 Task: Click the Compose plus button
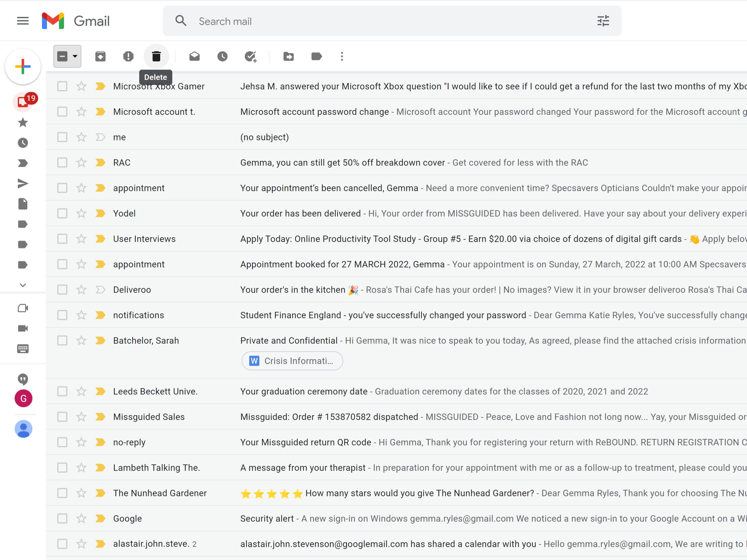pyautogui.click(x=23, y=66)
